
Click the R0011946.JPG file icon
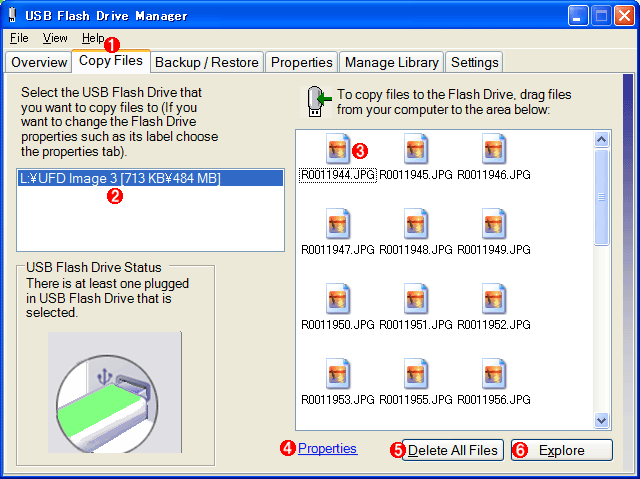click(493, 149)
